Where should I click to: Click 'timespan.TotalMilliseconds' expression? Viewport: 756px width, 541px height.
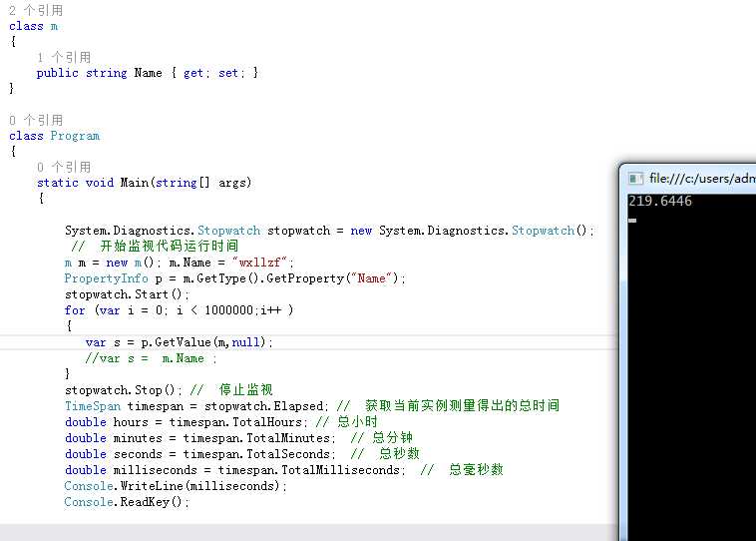click(x=311, y=469)
